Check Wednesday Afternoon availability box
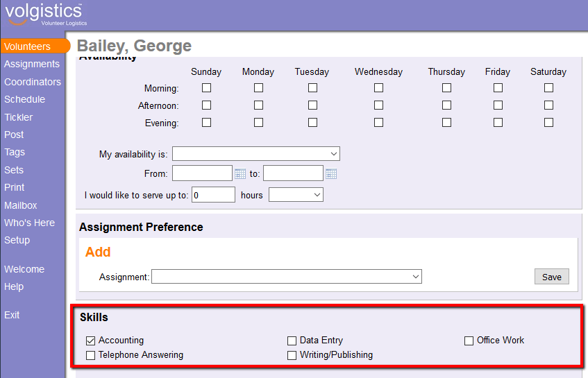The image size is (588, 378). (x=378, y=105)
